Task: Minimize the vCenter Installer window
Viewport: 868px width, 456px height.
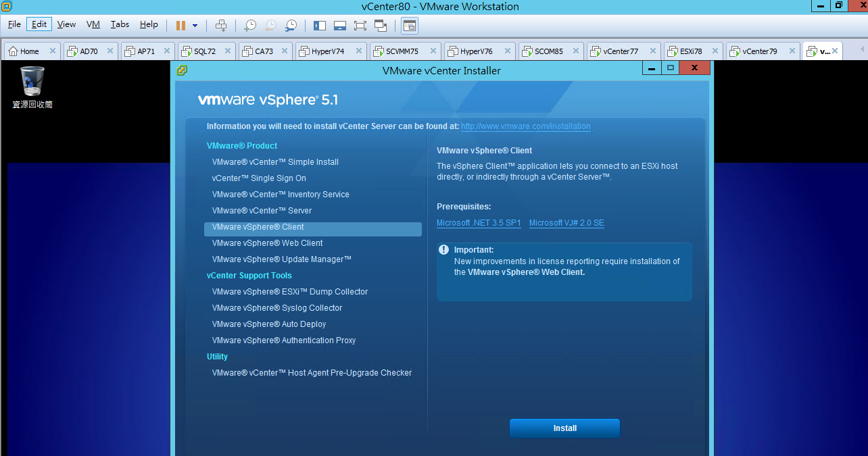Action: coord(651,68)
